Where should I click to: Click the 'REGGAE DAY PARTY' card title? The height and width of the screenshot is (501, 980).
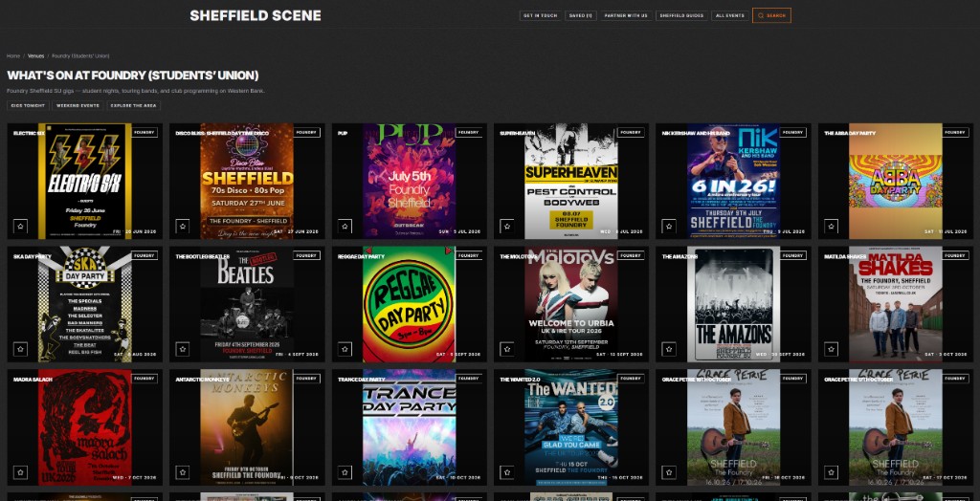(x=361, y=256)
